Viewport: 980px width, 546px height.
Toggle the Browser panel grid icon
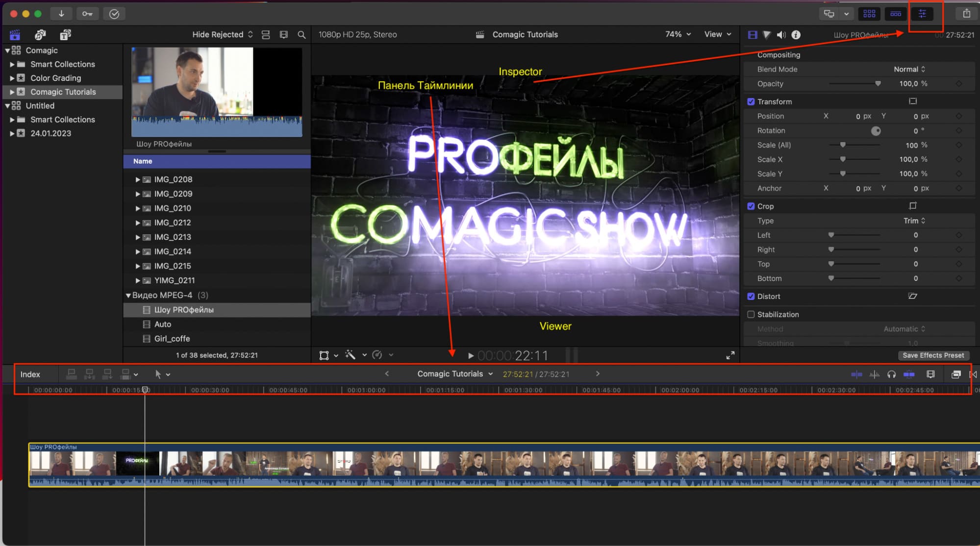[869, 14]
